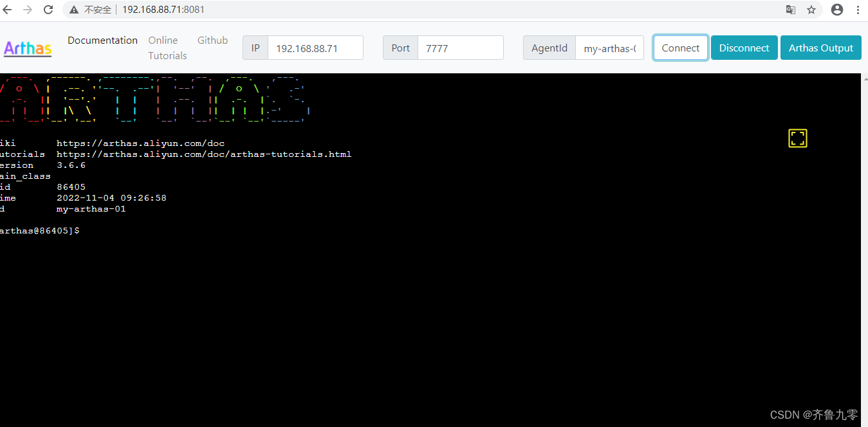Click the security warning icon in address bar
868x427 pixels.
click(x=73, y=10)
